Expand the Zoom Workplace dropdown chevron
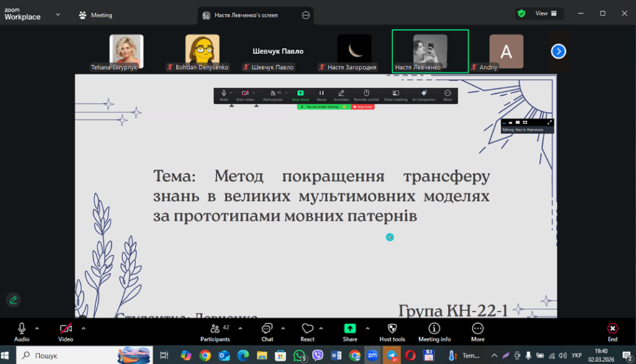This screenshot has width=636, height=364. coord(58,14)
